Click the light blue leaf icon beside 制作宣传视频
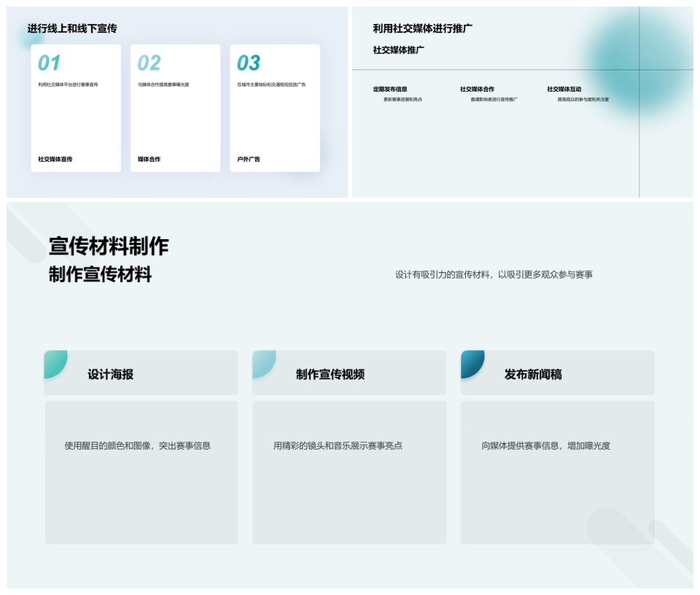The image size is (700, 595). pos(262,362)
